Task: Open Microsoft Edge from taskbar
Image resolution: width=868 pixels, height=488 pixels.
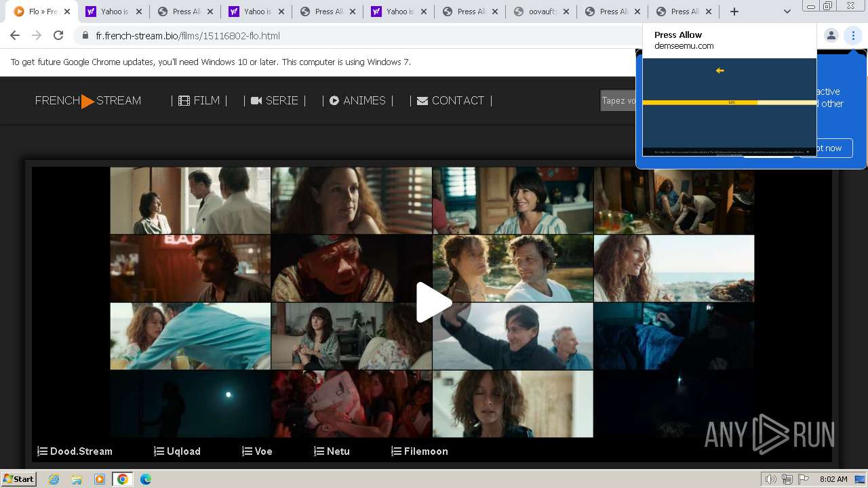Action: click(x=146, y=479)
